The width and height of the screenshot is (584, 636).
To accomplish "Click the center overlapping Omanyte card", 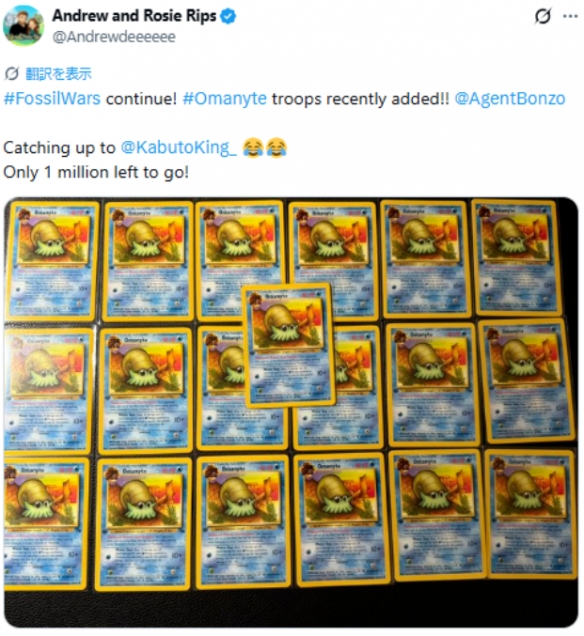I will point(289,345).
